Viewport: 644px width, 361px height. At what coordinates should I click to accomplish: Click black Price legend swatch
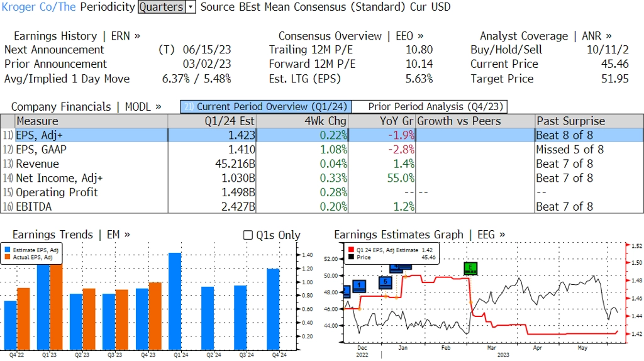351,257
